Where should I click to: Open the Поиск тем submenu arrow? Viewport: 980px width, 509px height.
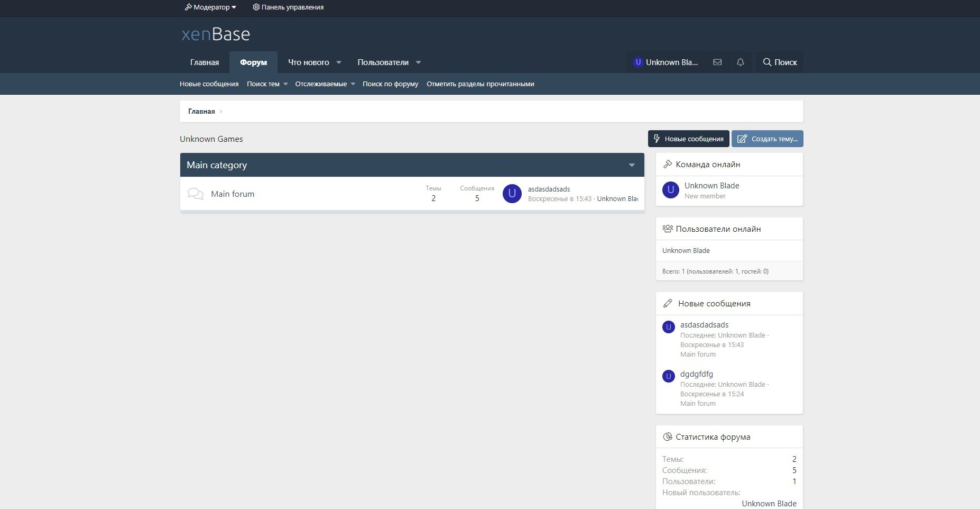tap(285, 84)
